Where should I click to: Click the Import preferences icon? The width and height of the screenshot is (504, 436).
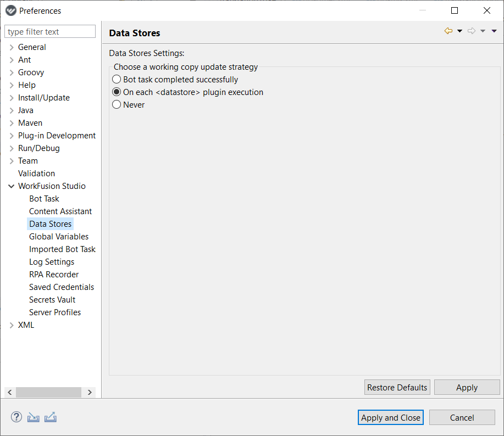coord(33,417)
